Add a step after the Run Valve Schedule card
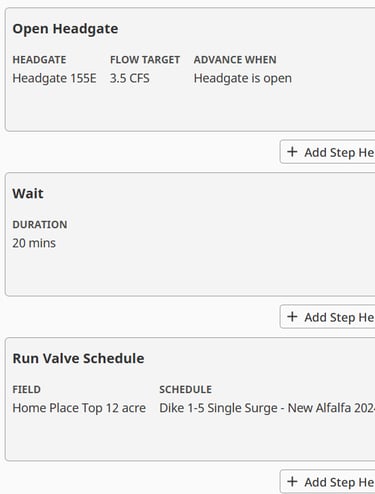The height and width of the screenshot is (494, 375). coord(327,482)
